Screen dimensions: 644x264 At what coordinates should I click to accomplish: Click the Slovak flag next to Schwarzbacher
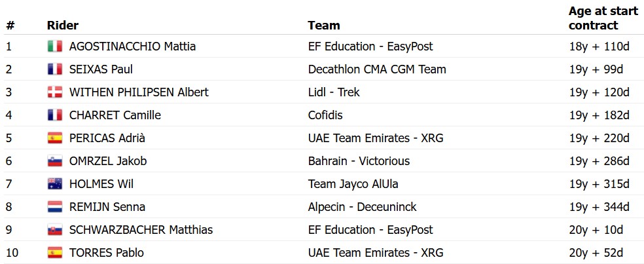pyautogui.click(x=54, y=230)
